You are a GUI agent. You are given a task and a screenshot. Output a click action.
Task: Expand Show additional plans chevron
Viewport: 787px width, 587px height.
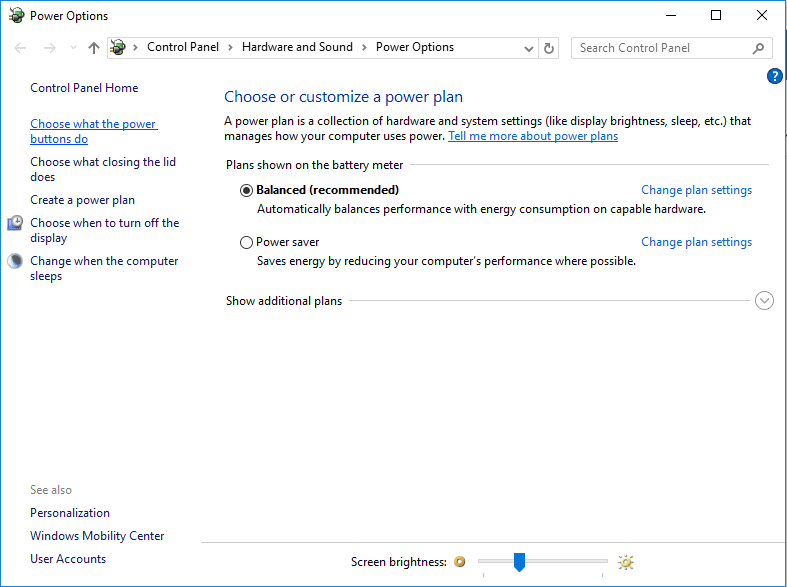tap(764, 301)
